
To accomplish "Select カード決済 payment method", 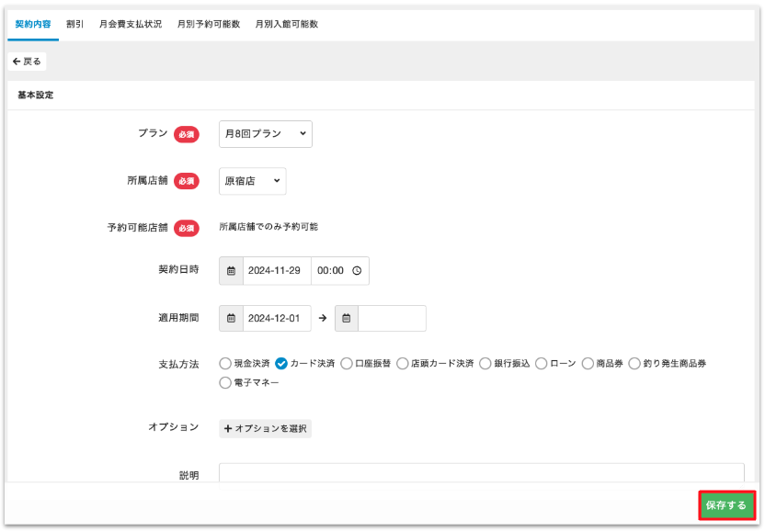I will pyautogui.click(x=281, y=364).
